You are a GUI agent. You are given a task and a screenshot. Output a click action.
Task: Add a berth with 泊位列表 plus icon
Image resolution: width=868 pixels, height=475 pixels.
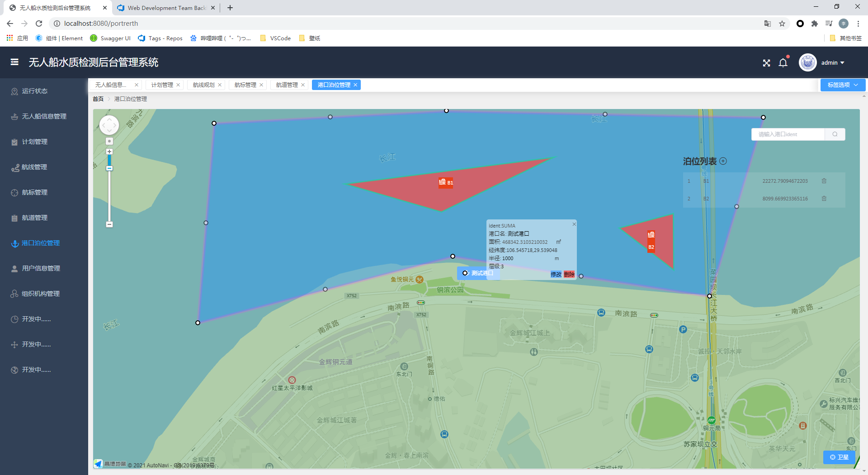tap(723, 161)
